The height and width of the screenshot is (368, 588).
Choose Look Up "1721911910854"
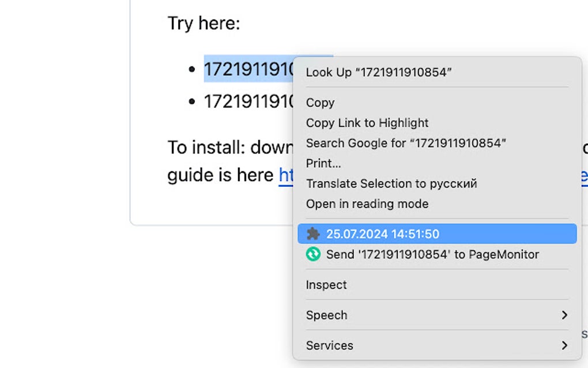click(379, 72)
